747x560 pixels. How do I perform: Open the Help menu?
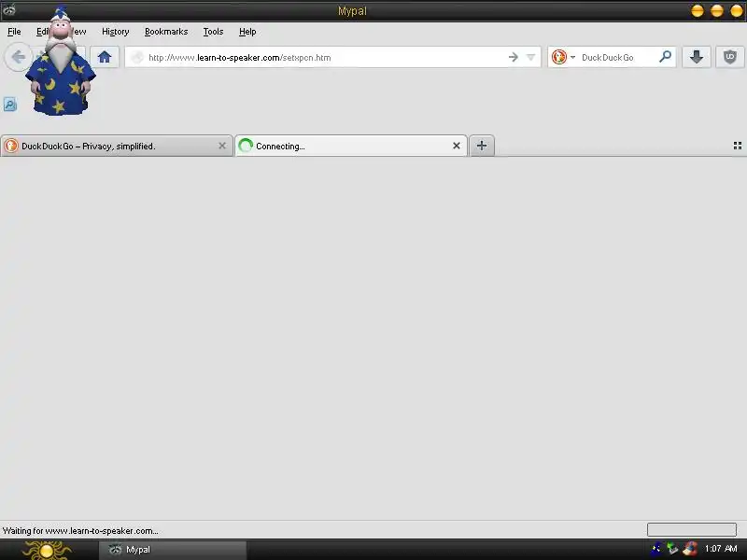[247, 32]
